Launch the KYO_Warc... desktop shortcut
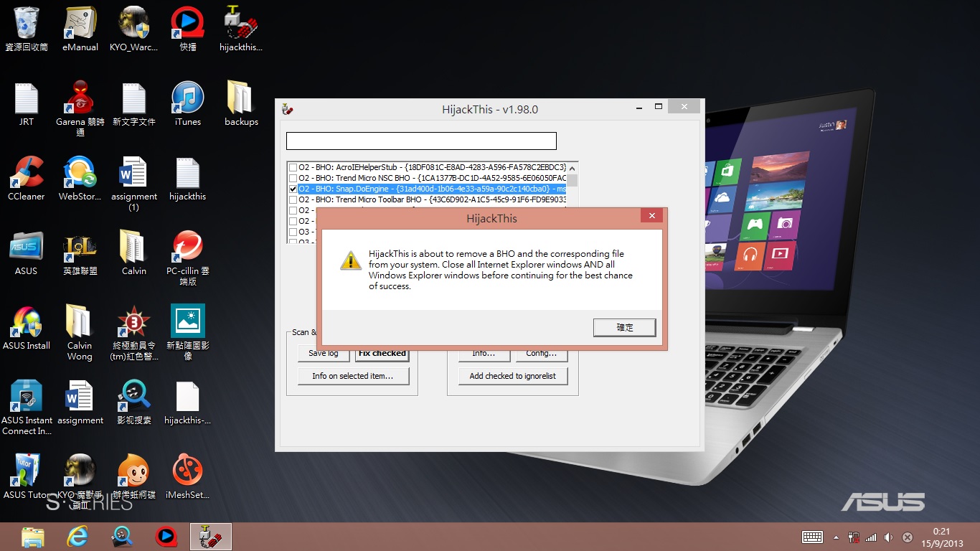This screenshot has height=551, width=980. [x=134, y=29]
